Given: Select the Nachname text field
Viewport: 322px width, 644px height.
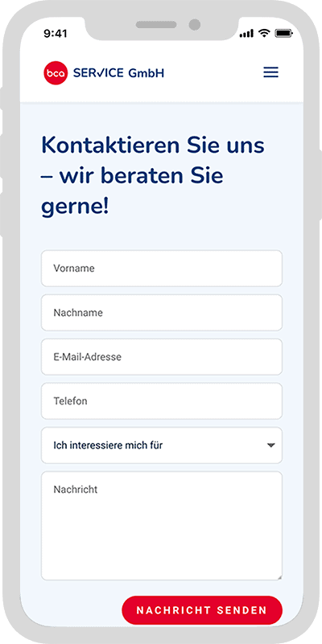Looking at the screenshot, I should (x=162, y=313).
